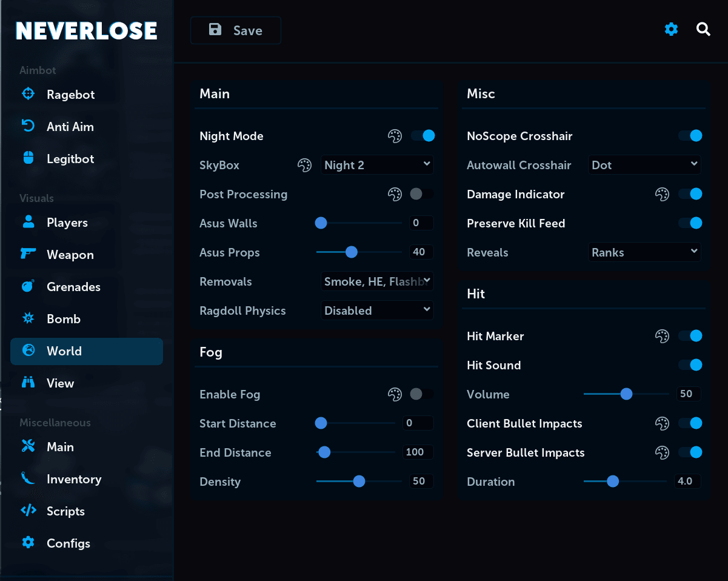The image size is (728, 581).
Task: Open the SkyBox dropdown
Action: [377, 165]
